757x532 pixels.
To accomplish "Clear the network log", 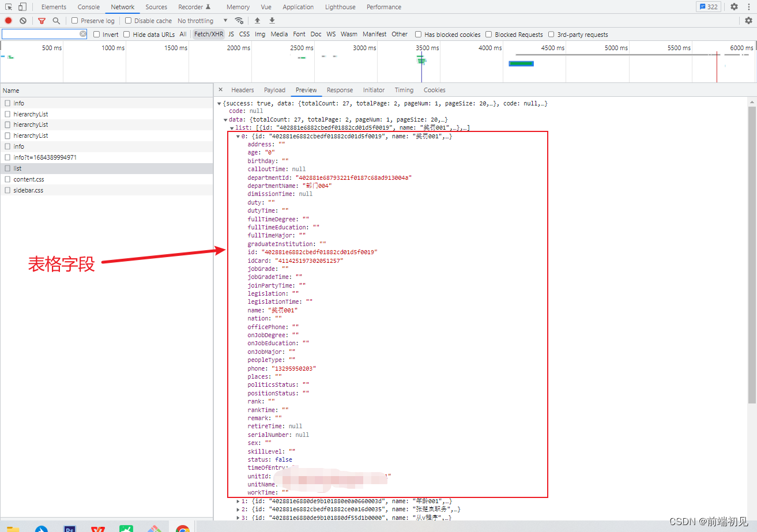I will click(23, 20).
